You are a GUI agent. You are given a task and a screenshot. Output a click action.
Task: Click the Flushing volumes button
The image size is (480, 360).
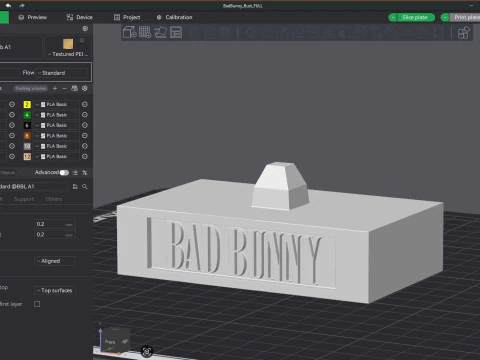click(x=31, y=88)
